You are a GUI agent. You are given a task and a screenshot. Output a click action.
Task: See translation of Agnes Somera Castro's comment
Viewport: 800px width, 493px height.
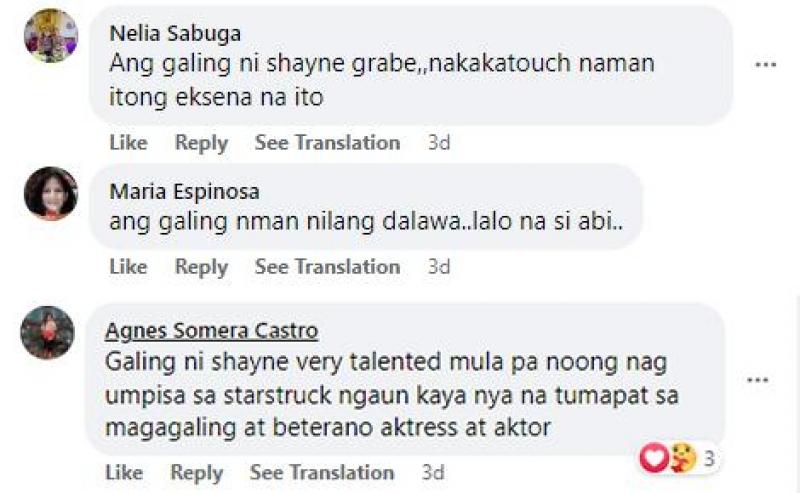tap(322, 472)
